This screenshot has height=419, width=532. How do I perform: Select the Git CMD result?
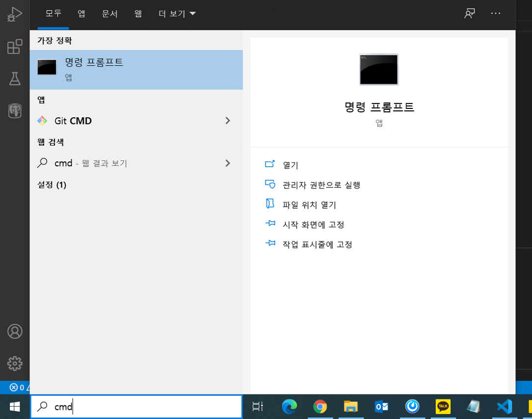coord(136,121)
